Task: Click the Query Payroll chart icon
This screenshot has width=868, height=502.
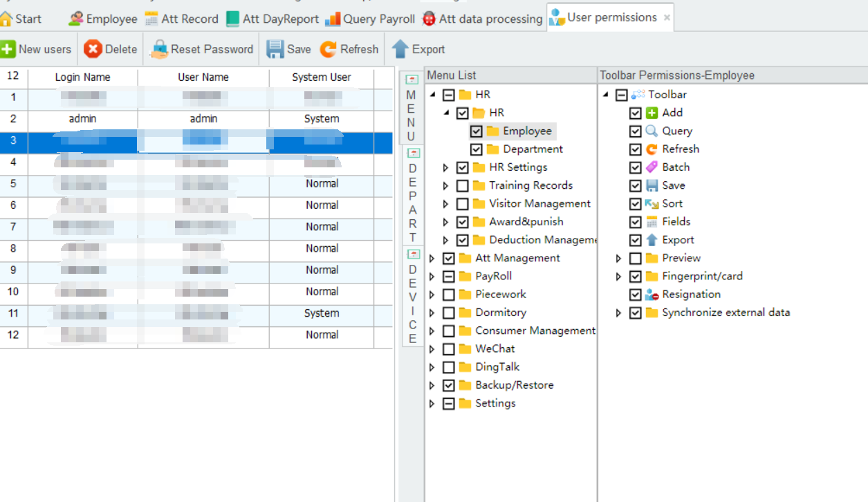Action: point(333,19)
